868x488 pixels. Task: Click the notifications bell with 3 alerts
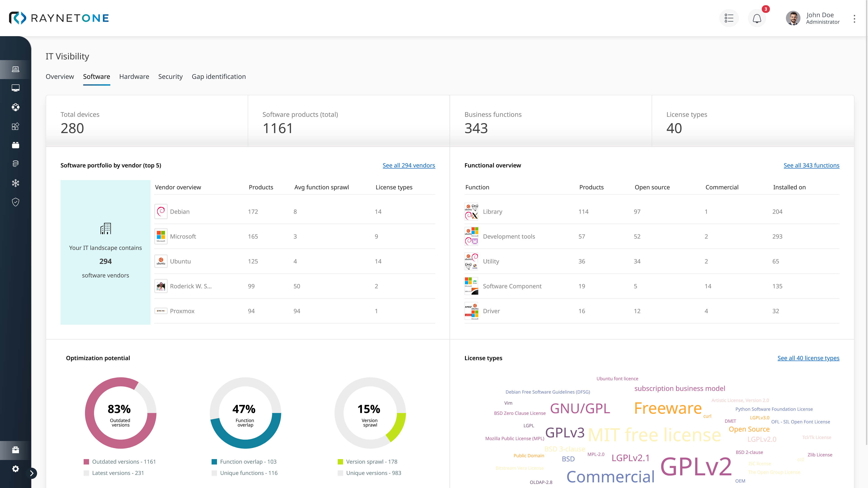(757, 19)
